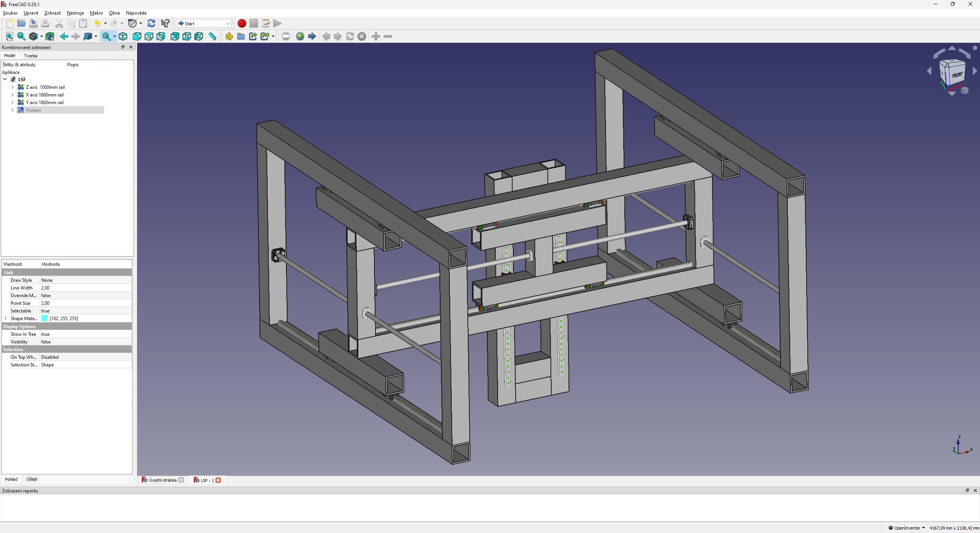Click the open web browser globe icon

pyautogui.click(x=300, y=36)
